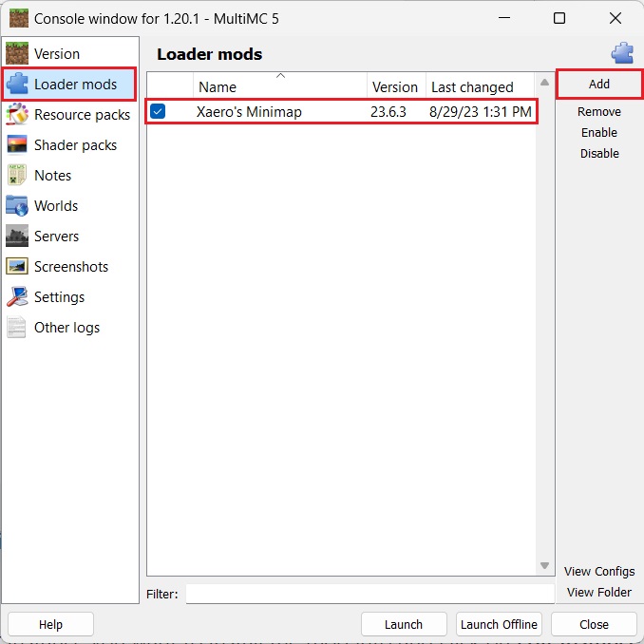
Task: Click the Settings wrench icon
Action: click(17, 296)
